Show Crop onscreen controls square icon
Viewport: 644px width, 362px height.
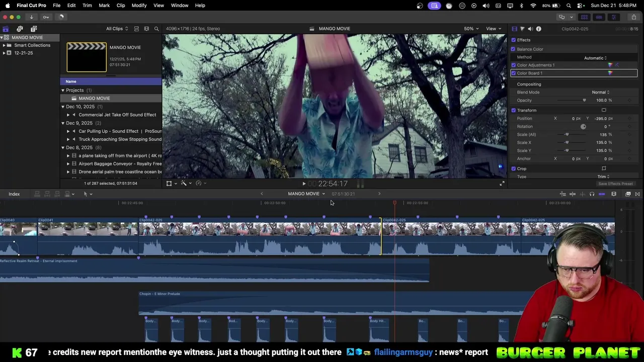coord(604,168)
